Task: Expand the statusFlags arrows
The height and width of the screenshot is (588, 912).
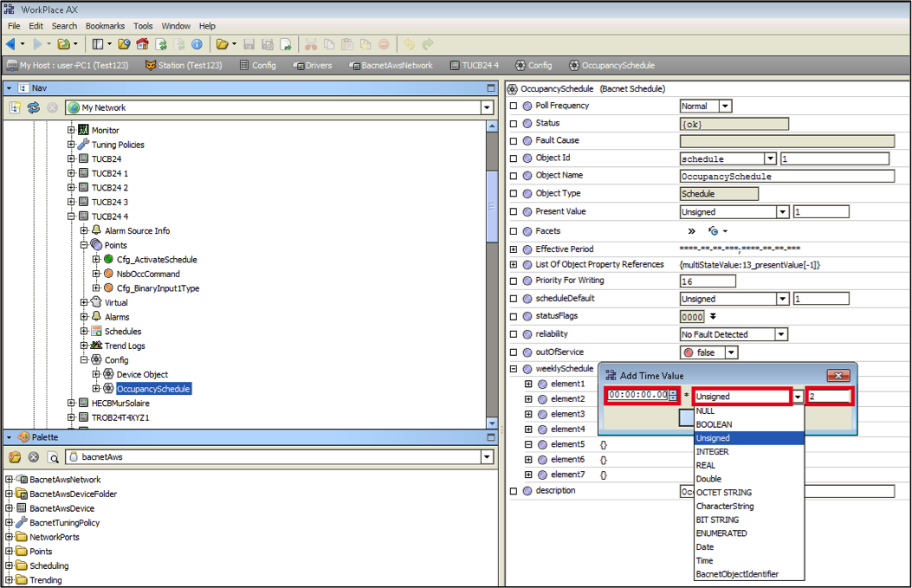Action: point(713,316)
